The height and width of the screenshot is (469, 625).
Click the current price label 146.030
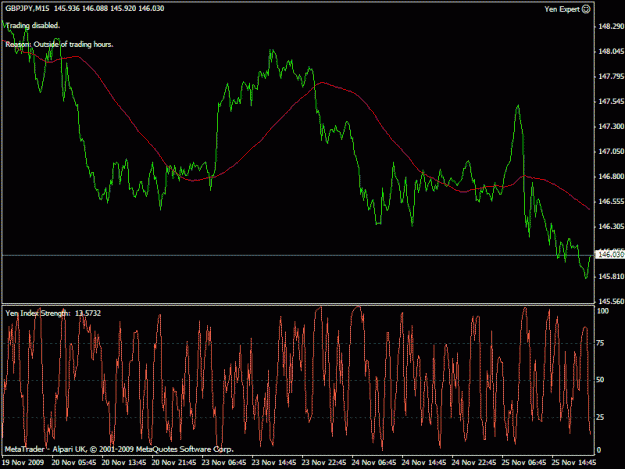(x=610, y=254)
